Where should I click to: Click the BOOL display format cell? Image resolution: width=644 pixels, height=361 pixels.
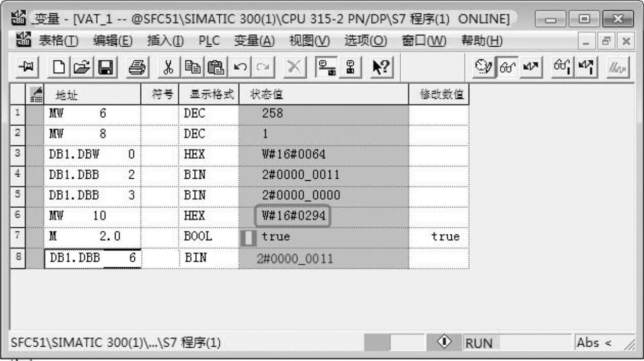[208, 237]
